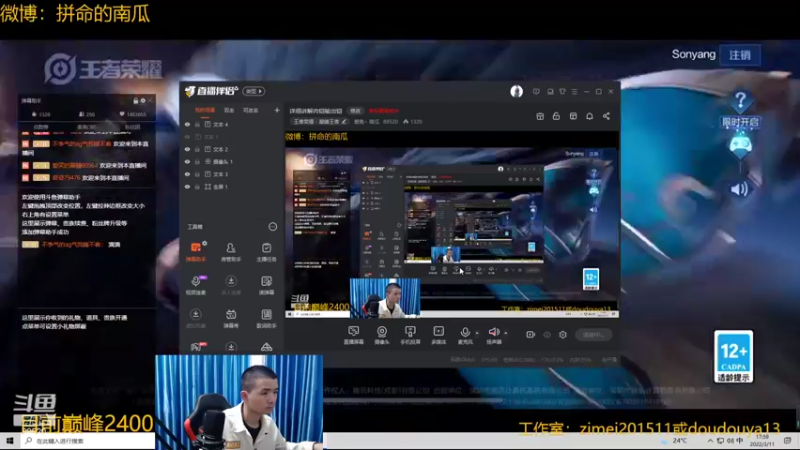Click the gift box icon above the preview
The width and height of the screenshot is (800, 450).
tap(540, 116)
